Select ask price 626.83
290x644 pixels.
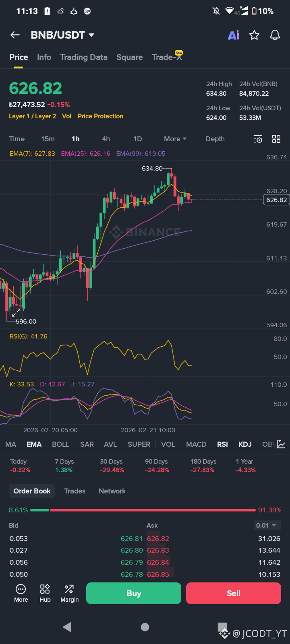158,550
